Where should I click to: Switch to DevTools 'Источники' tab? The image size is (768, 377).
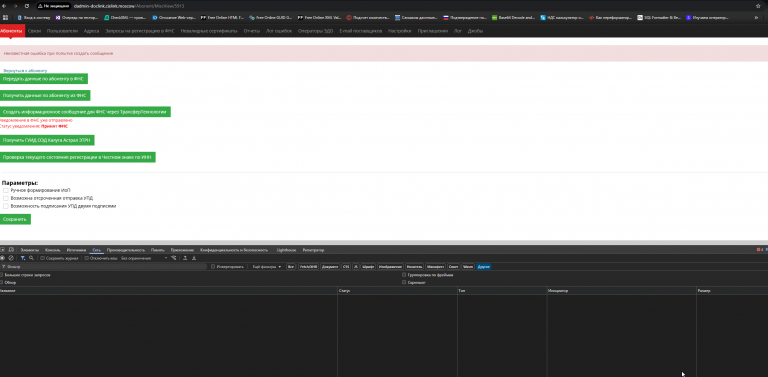click(76, 250)
